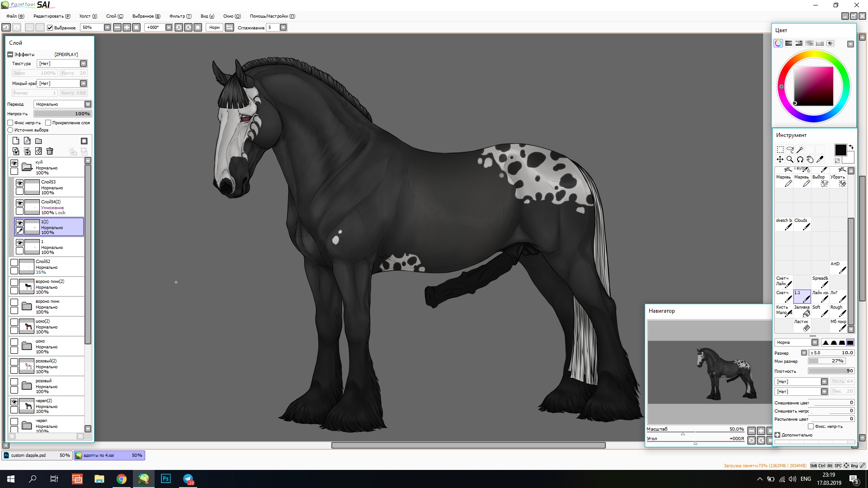Image resolution: width=868 pixels, height=488 pixels.
Task: Activate the Hand pan tool
Action: point(810,159)
